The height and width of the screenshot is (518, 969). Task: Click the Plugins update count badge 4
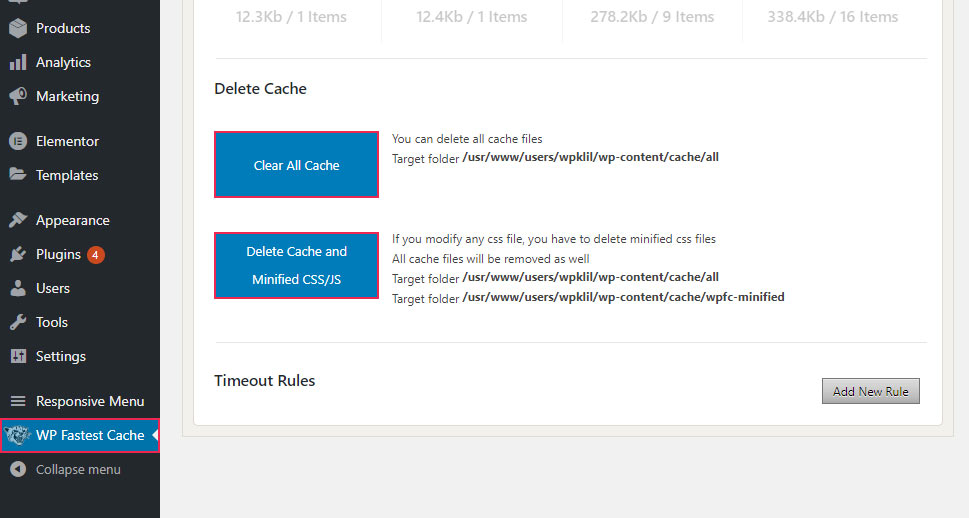tap(95, 255)
